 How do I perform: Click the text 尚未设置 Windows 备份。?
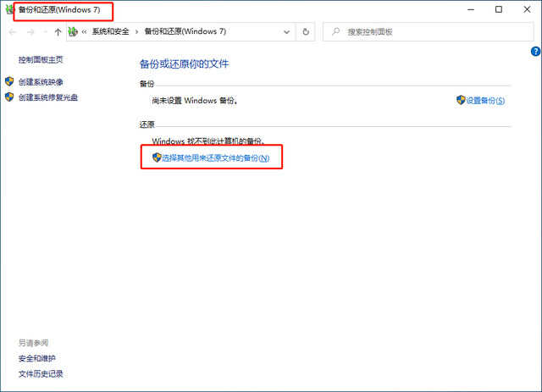[x=195, y=101]
